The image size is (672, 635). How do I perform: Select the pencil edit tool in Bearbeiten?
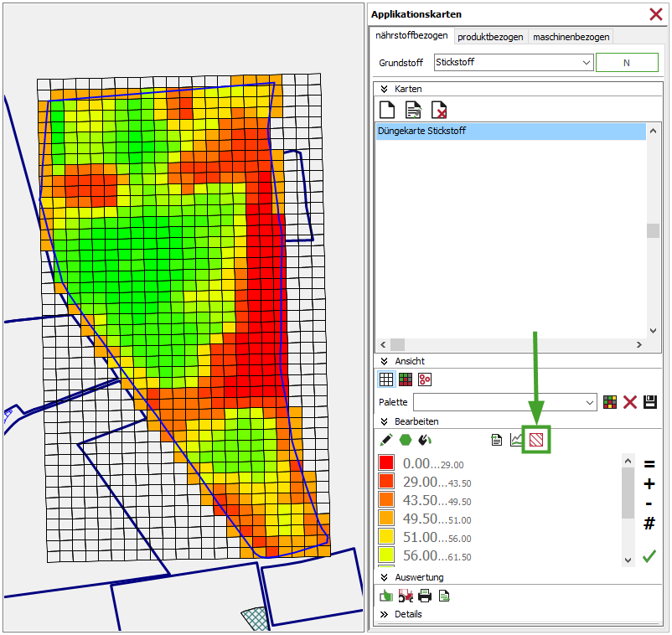[x=385, y=439]
